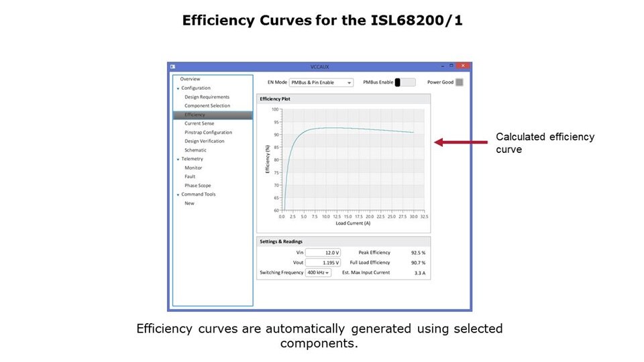Maximize the VCCAUX window
644x362 pixels.
point(451,66)
